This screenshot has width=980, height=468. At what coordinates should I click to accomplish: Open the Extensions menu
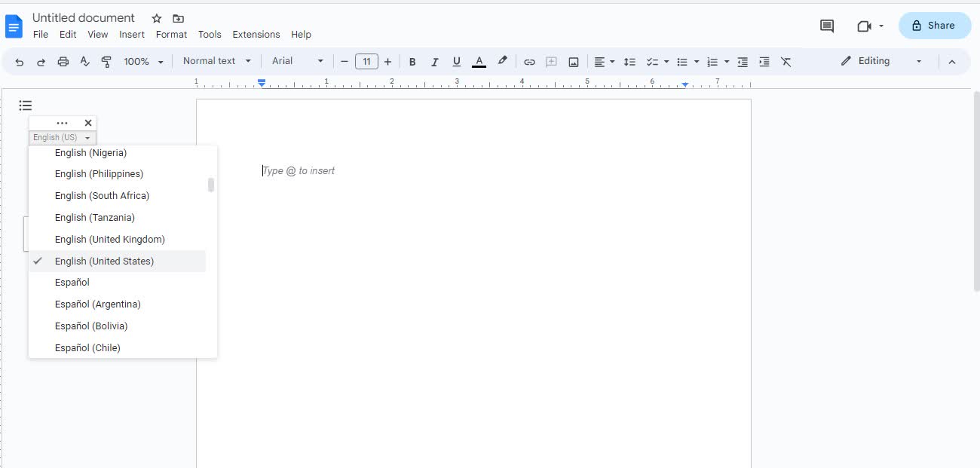pyautogui.click(x=256, y=35)
